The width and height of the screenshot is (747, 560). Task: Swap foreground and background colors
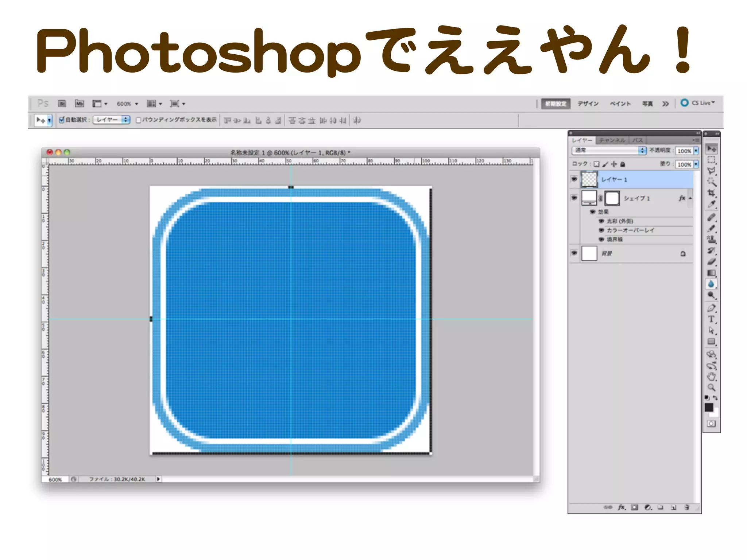pyautogui.click(x=715, y=398)
